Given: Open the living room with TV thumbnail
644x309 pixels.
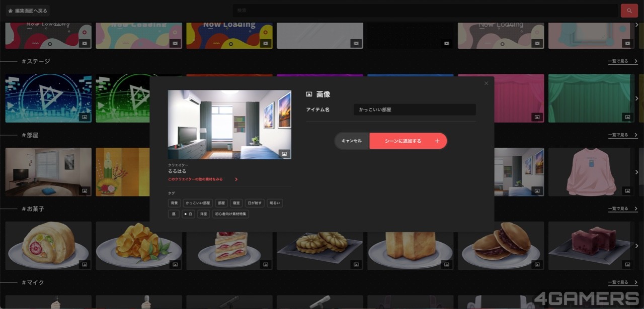Looking at the screenshot, I should point(48,172).
